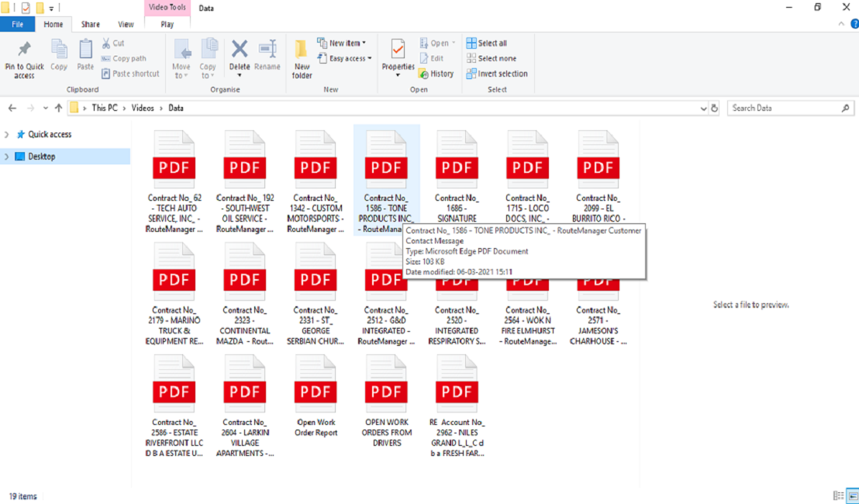Expand the address bar history dropdown
Image resolution: width=859 pixels, height=504 pixels.
pyautogui.click(x=703, y=108)
